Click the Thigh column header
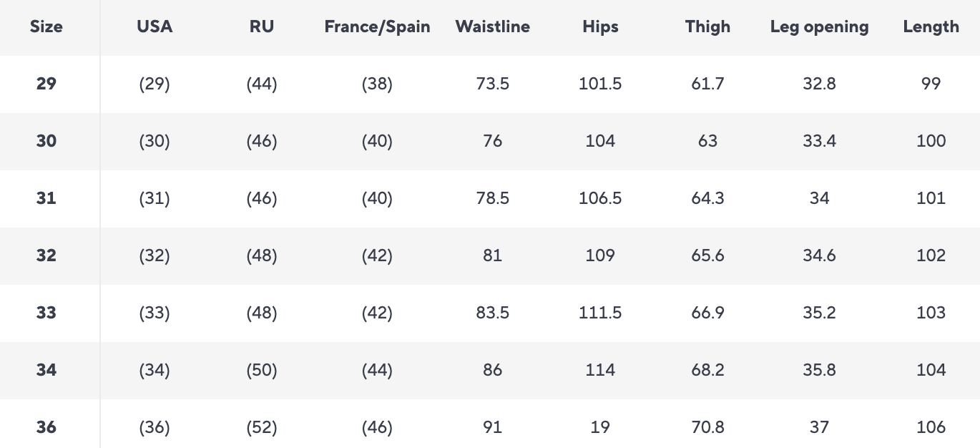The width and height of the screenshot is (980, 448). tap(707, 27)
